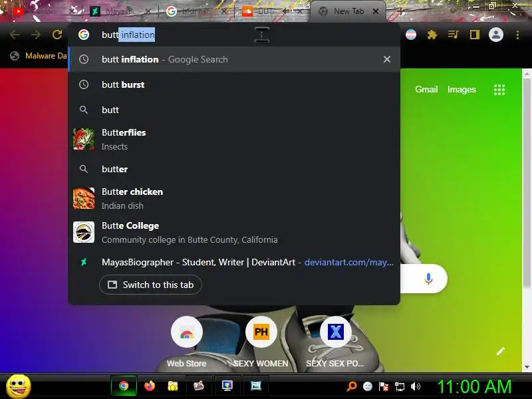Select the Butter chicken suggestion

(x=234, y=198)
